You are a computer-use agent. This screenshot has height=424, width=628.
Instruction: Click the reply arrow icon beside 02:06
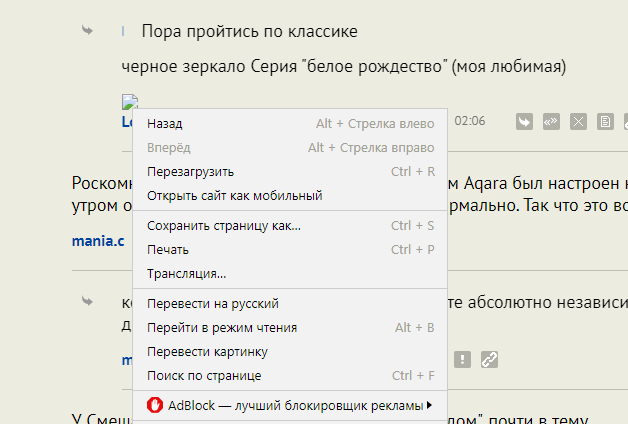(x=523, y=122)
